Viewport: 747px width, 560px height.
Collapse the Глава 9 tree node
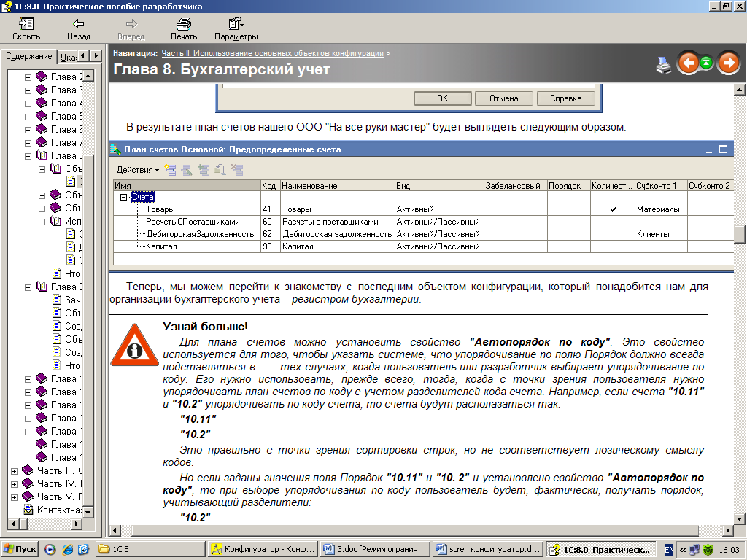point(28,287)
